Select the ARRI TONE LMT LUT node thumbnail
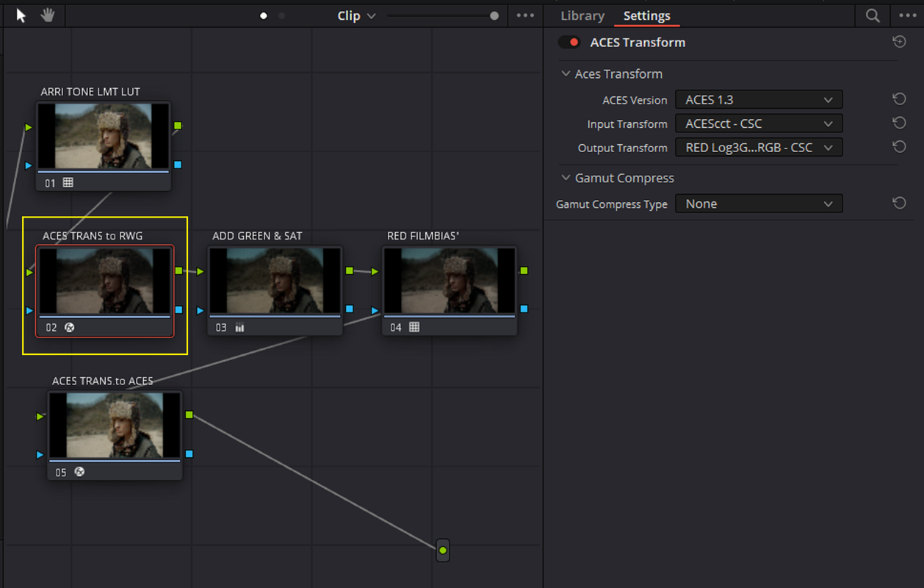Screen dimensions: 924x588 [x=103, y=136]
